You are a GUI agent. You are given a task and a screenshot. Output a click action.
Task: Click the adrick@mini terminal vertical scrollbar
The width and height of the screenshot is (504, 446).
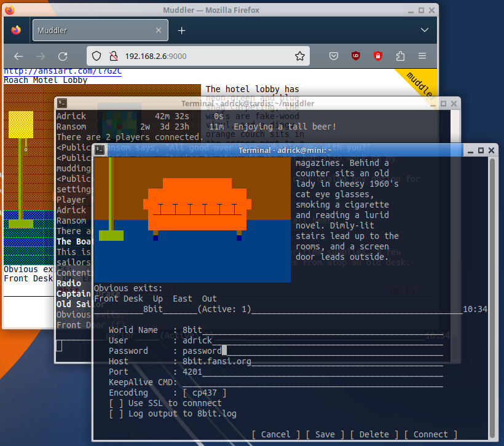point(492,299)
